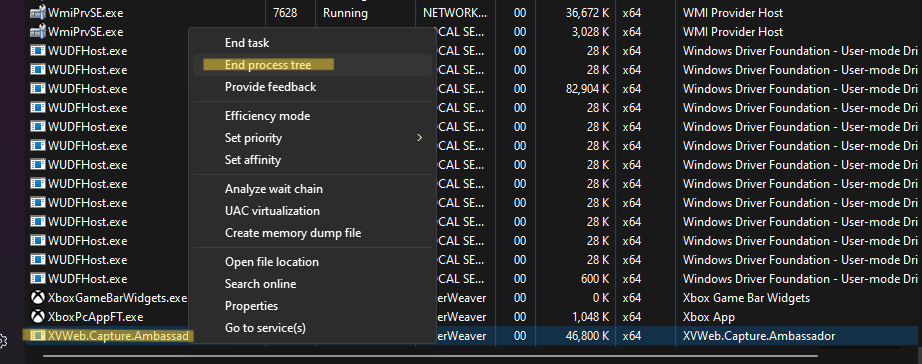The width and height of the screenshot is (922, 364).
Task: Click Xbox Game Bar Widgets description
Action: [746, 298]
